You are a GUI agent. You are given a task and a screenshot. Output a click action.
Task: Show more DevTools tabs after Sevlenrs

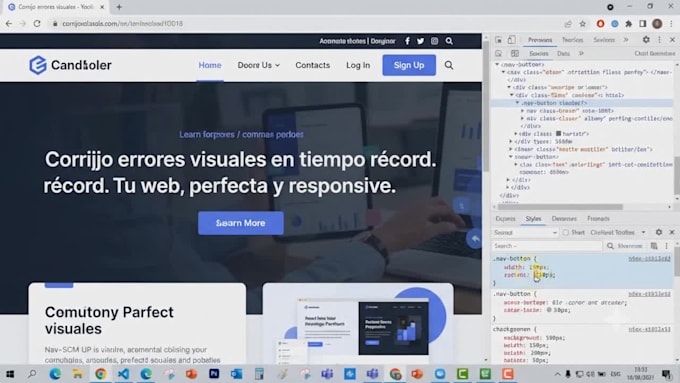click(x=626, y=40)
